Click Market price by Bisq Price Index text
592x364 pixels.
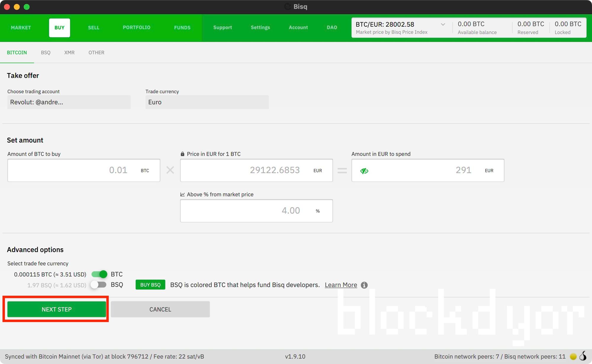[391, 32]
